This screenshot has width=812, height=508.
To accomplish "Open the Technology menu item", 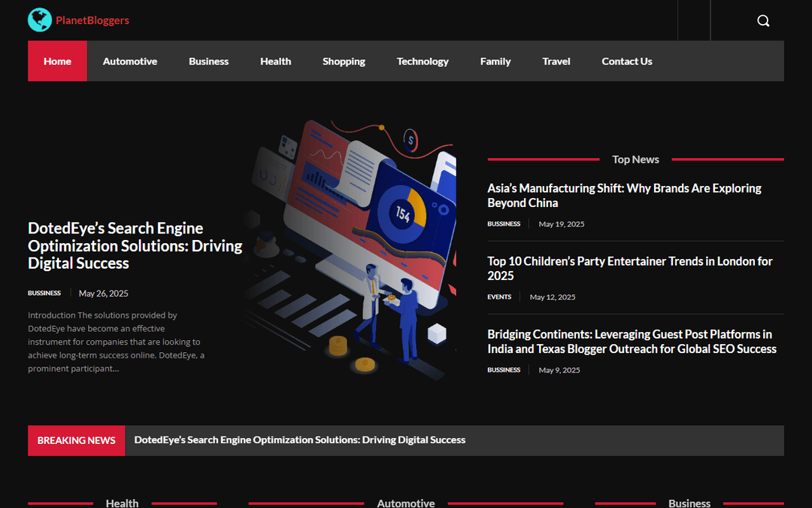I will (x=423, y=61).
